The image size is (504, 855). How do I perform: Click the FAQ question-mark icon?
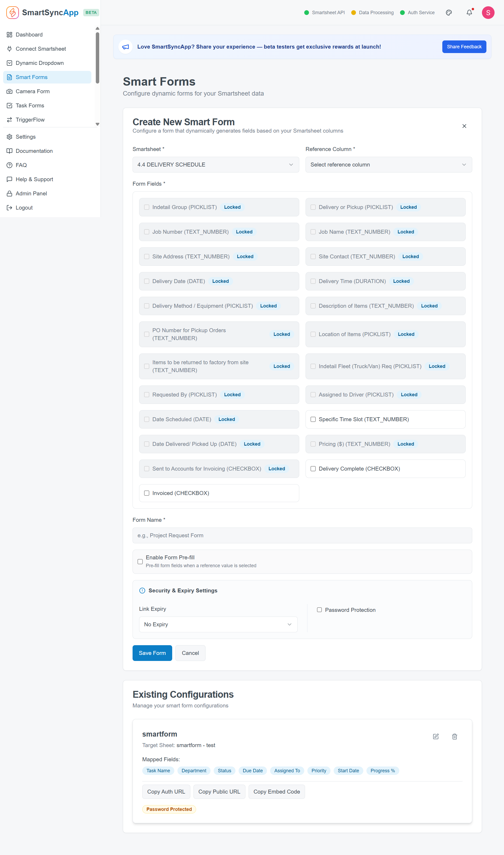click(9, 165)
